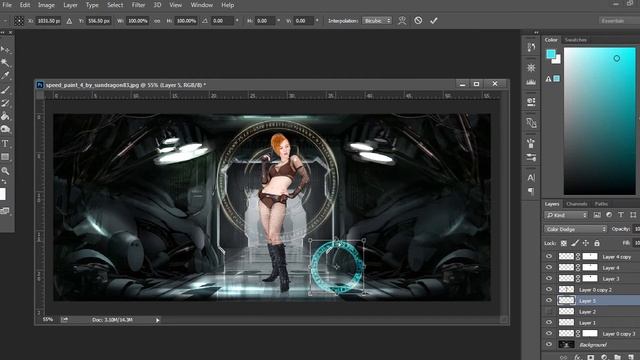The image size is (640, 360).
Task: Open the Filter menu
Action: tap(138, 5)
